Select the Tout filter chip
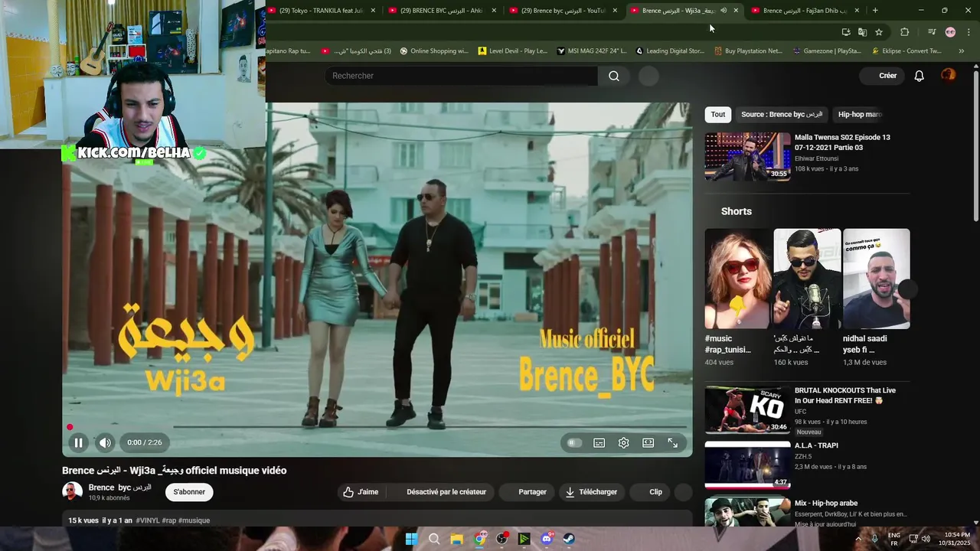The height and width of the screenshot is (551, 980). 718,115
